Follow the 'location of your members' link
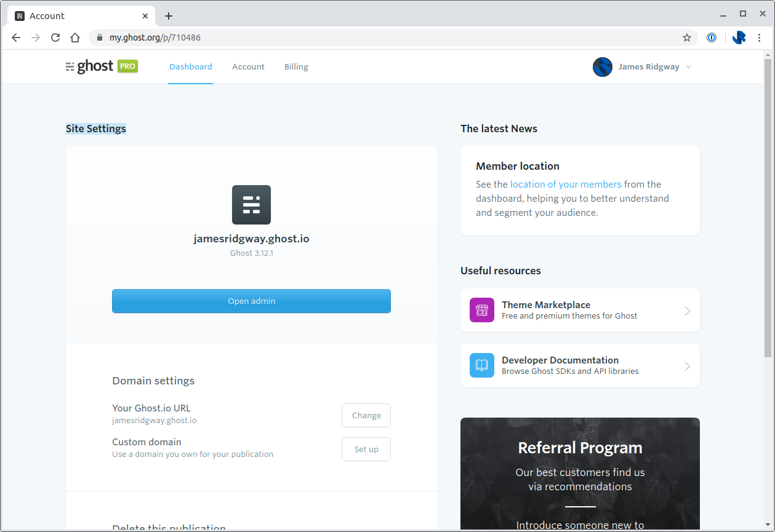This screenshot has height=532, width=775. click(x=566, y=184)
